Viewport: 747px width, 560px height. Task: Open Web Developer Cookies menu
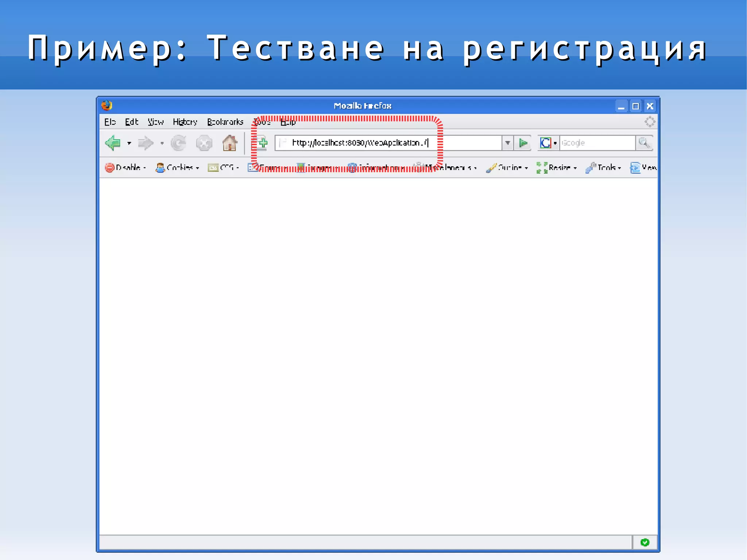[x=177, y=167]
